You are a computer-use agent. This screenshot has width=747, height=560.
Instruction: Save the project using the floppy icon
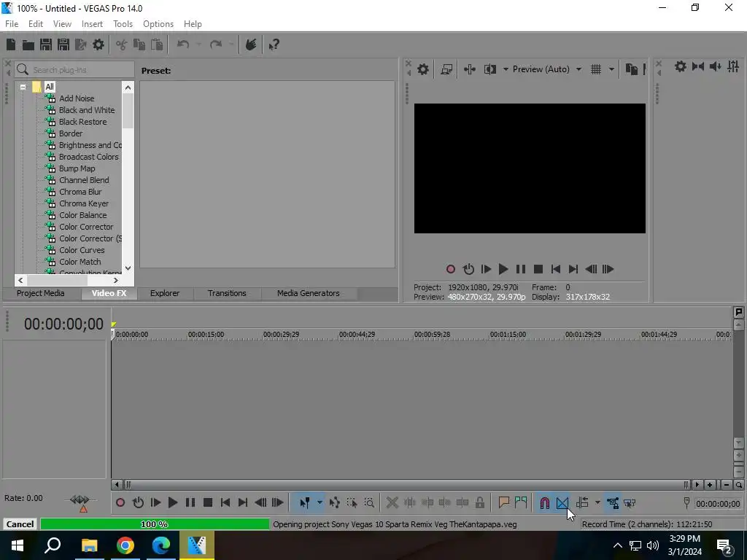(46, 44)
